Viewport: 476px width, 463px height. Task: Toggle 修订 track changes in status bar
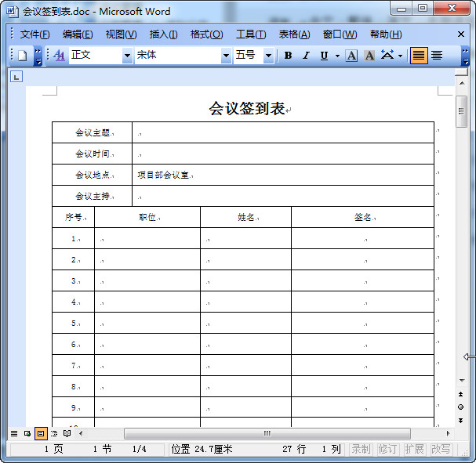(387, 449)
